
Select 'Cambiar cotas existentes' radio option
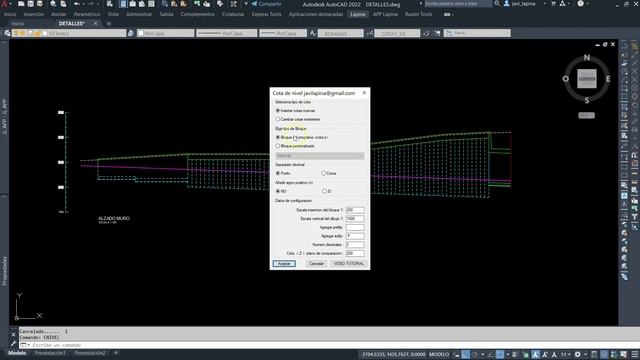click(298, 119)
